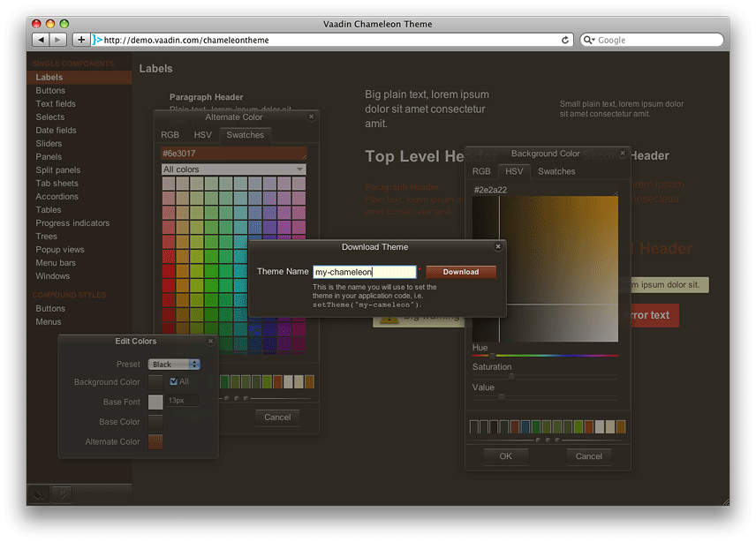
Task: Select Swatches tab in Alternate Color window
Action: pos(245,135)
